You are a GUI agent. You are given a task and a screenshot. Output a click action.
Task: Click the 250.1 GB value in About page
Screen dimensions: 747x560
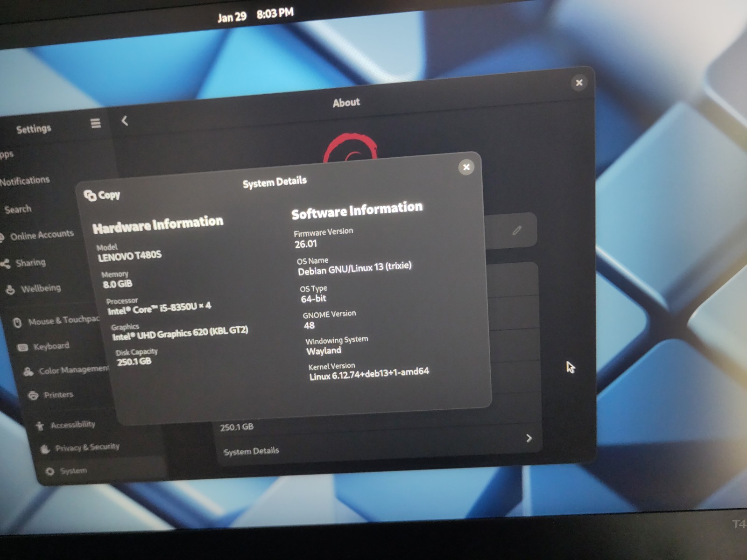[x=237, y=427]
